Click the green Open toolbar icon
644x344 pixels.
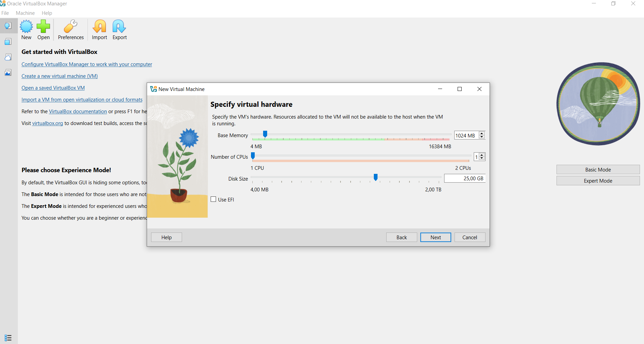(x=43, y=30)
